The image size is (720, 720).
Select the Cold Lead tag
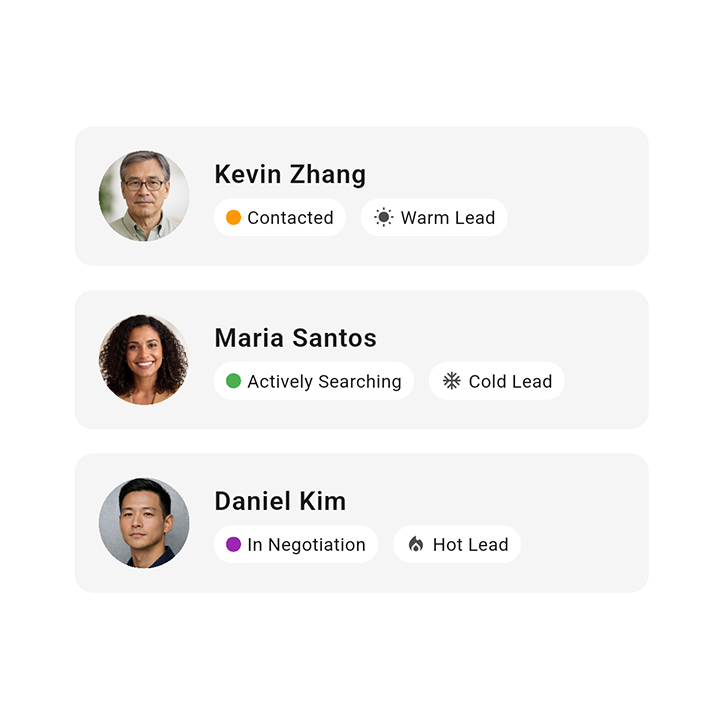(497, 381)
